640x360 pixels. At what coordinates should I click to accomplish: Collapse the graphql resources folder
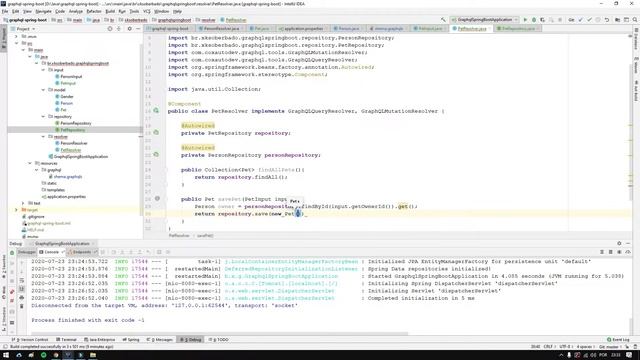click(36, 170)
